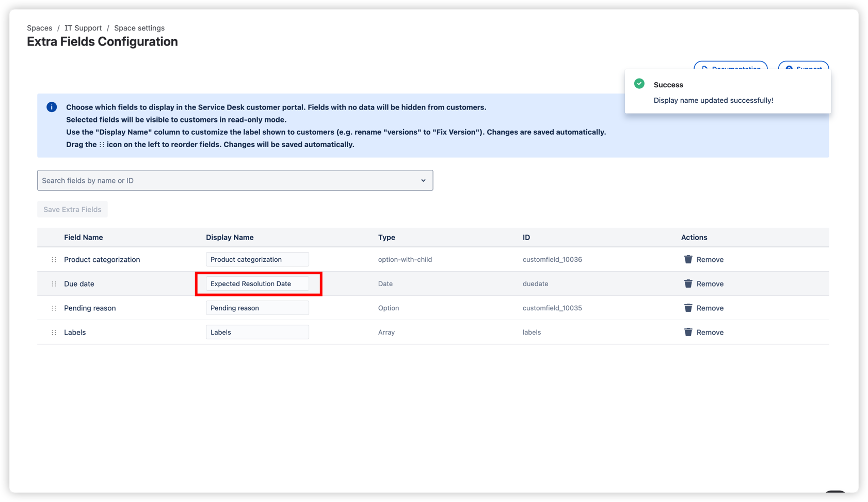Click the trash icon for Product categorization
Screen dimensions: 868x502
tap(688, 259)
